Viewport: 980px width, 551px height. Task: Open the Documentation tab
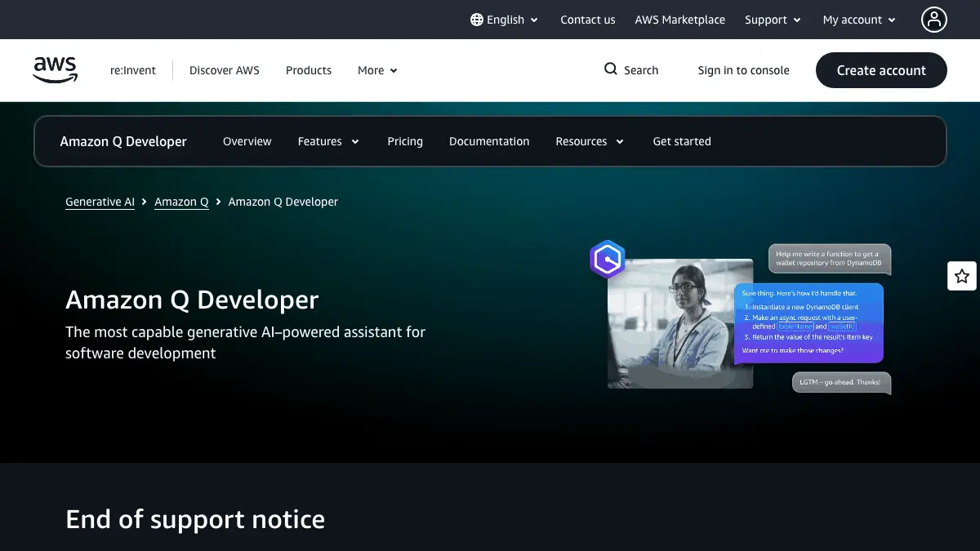coord(489,141)
